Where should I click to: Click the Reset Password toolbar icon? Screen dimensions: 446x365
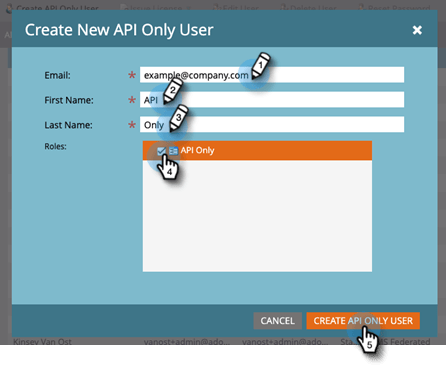[x=362, y=7]
